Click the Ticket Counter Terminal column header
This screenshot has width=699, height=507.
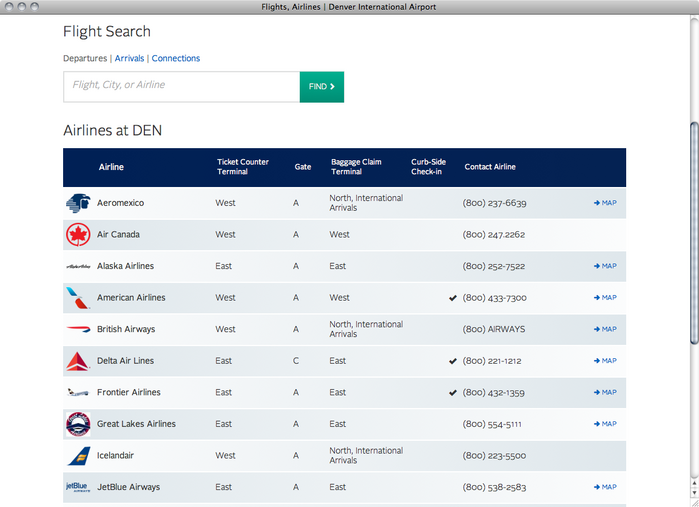[x=243, y=167]
